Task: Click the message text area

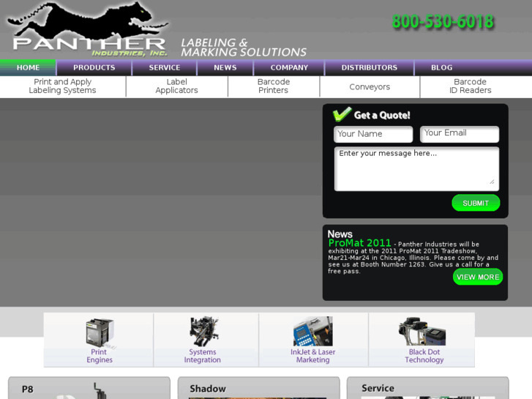Action: pyautogui.click(x=416, y=169)
